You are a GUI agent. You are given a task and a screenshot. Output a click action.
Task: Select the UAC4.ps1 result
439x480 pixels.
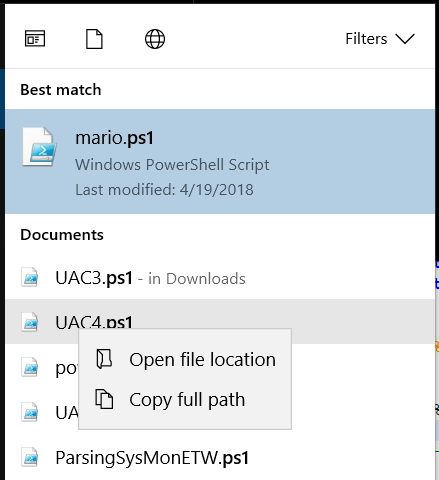coord(220,321)
